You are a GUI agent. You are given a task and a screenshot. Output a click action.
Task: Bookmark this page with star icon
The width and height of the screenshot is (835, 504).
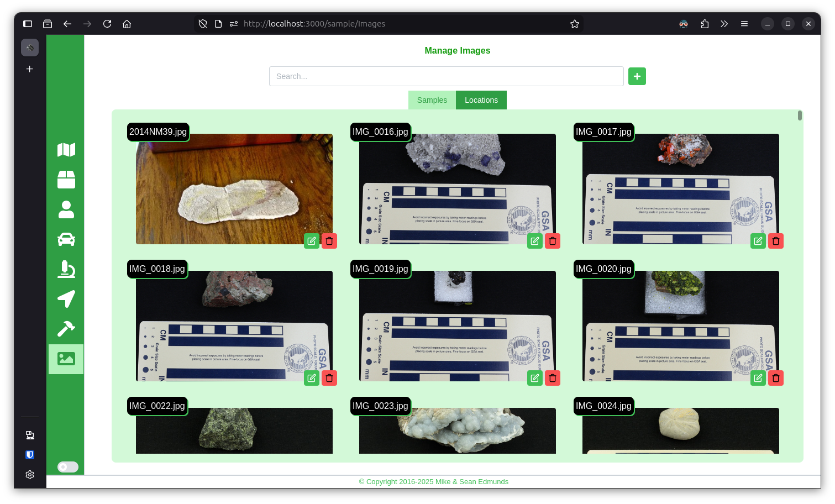(x=574, y=24)
